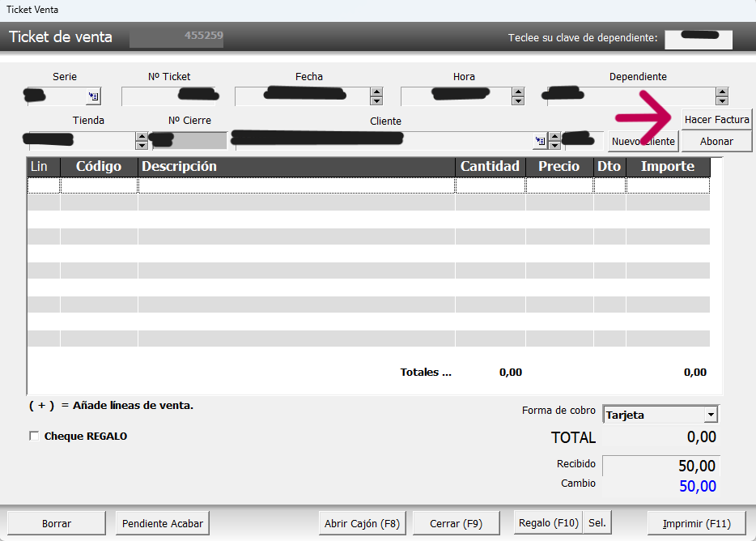Click Dependiente field's up arrow

point(722,92)
